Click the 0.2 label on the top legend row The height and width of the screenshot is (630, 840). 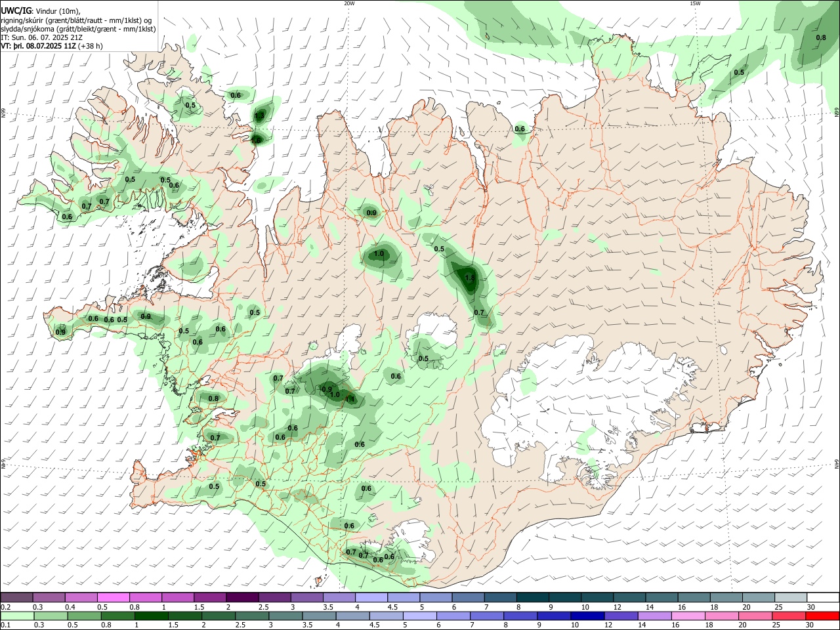click(x=5, y=607)
